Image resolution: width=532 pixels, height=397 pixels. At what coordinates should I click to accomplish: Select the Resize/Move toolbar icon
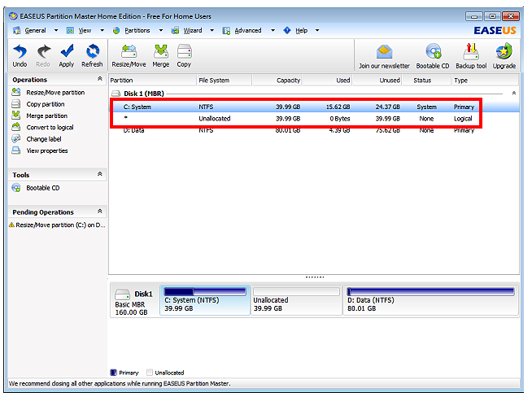point(129,51)
